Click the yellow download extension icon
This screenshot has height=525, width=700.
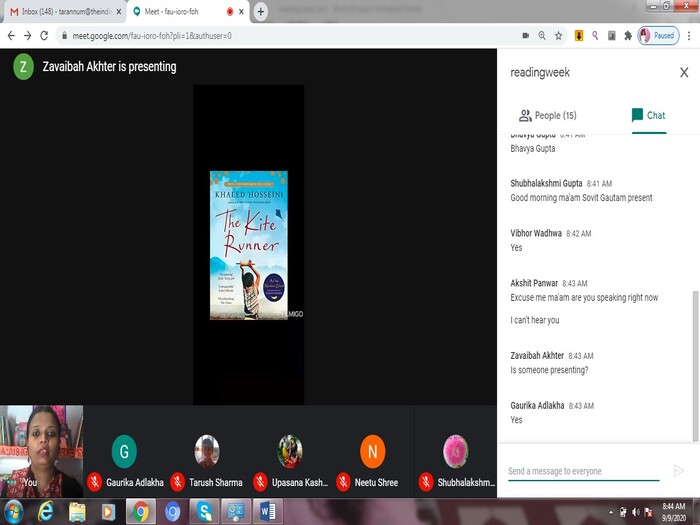click(x=579, y=36)
